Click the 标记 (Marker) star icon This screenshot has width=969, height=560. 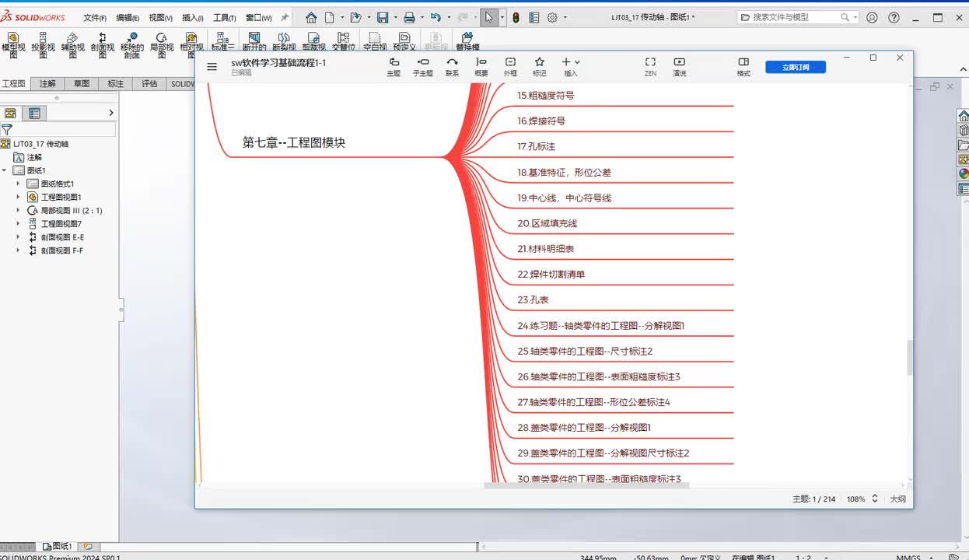coord(539,67)
